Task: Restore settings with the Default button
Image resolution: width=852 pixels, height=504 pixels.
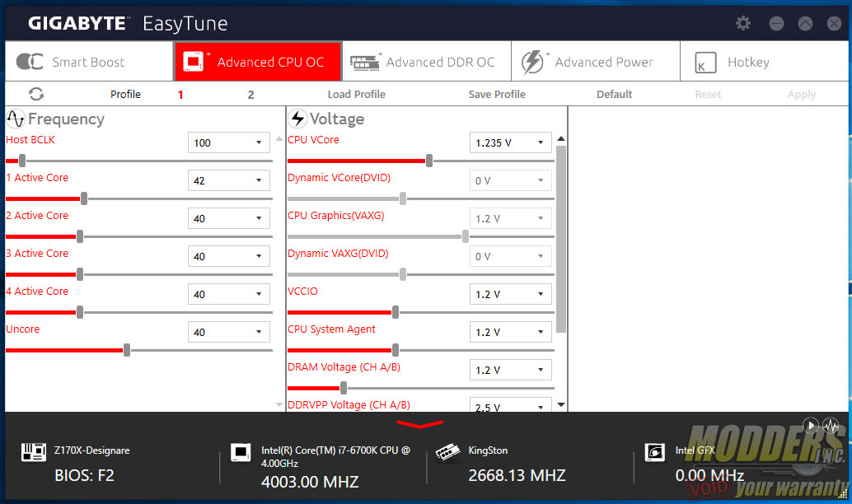Action: click(x=615, y=94)
